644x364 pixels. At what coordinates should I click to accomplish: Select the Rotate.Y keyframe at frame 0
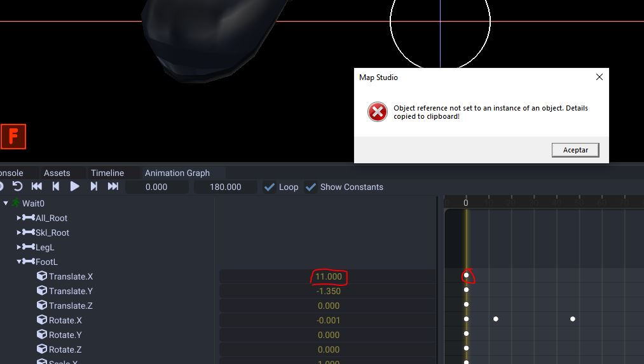click(466, 334)
